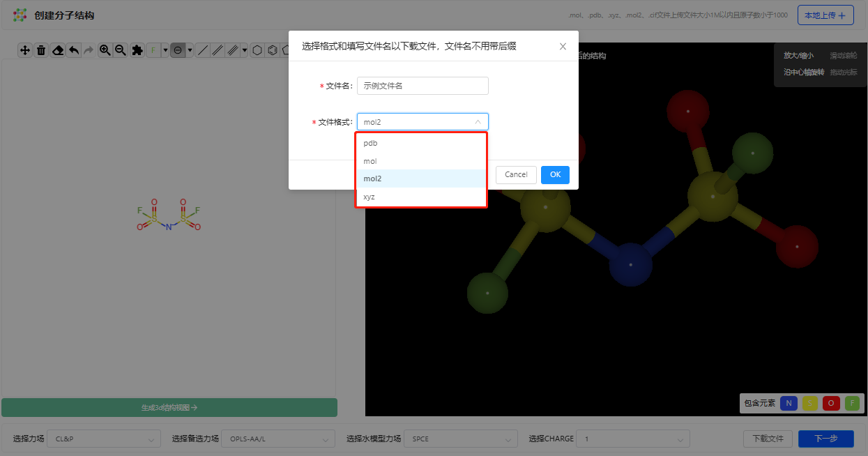
Task: Select mol from the format list
Action: pyautogui.click(x=420, y=161)
